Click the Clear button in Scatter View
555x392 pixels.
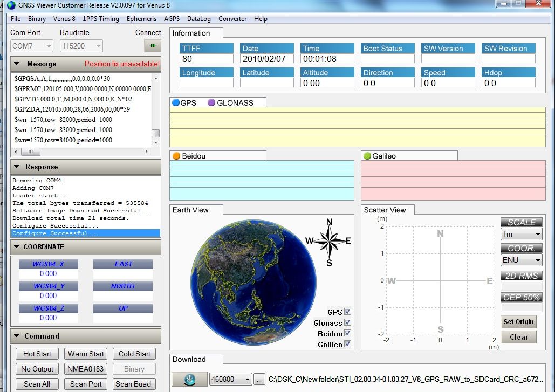pyautogui.click(x=518, y=337)
